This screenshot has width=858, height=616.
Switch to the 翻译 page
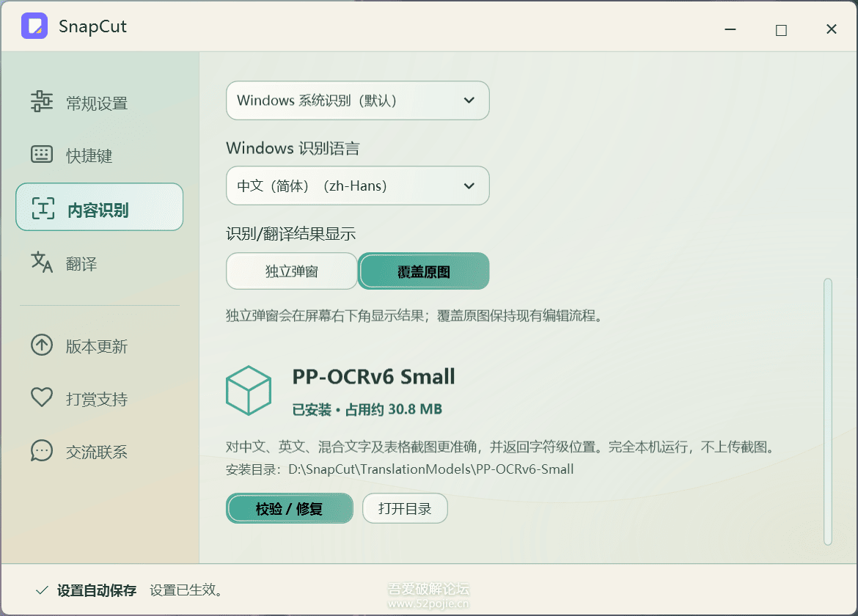[99, 263]
